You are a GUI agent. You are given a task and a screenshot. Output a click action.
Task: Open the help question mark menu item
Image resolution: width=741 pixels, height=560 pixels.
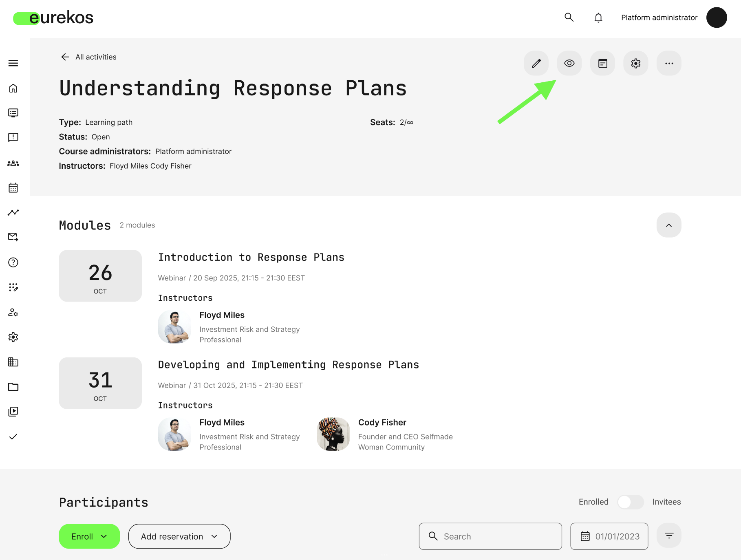13,262
